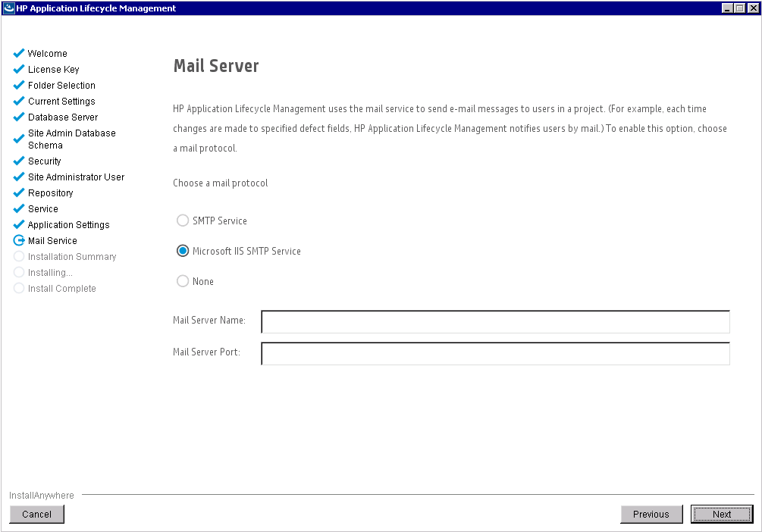Cancel the installation

[x=36, y=514]
